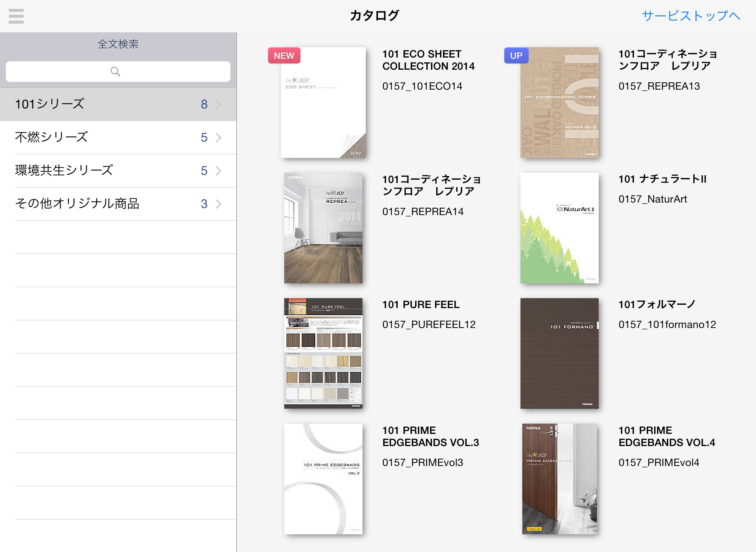Expand chevron on その他オリジナル商品 row

[219, 204]
